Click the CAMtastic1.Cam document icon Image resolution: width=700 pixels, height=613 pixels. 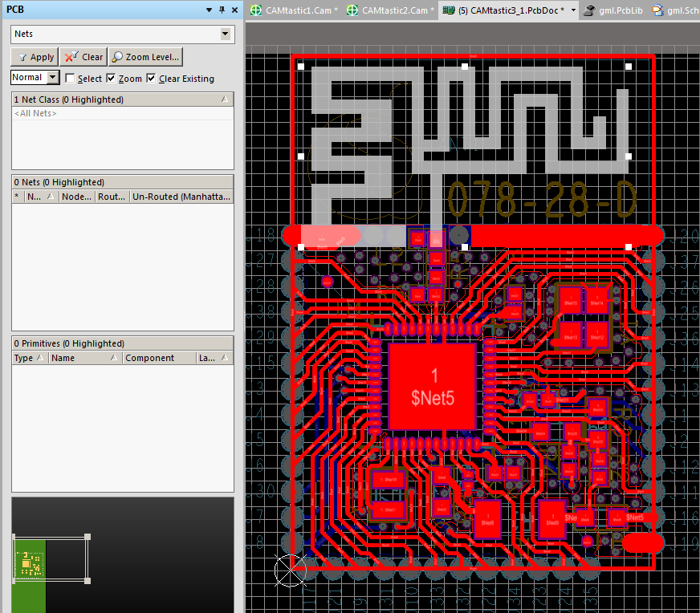click(256, 10)
